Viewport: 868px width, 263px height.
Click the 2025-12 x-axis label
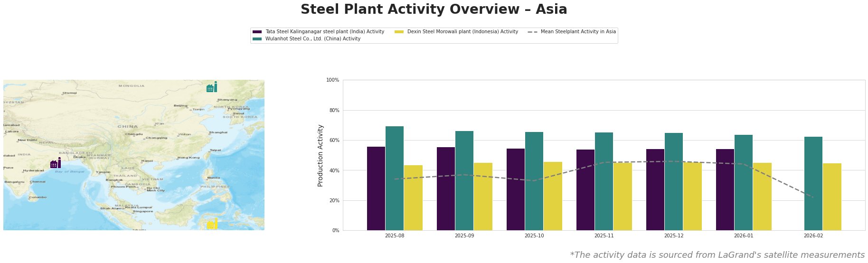pos(674,235)
